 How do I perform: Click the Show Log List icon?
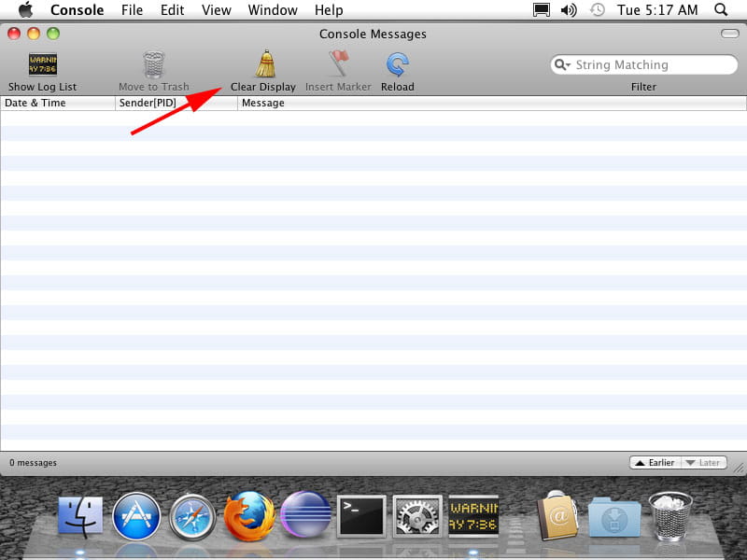pos(42,64)
